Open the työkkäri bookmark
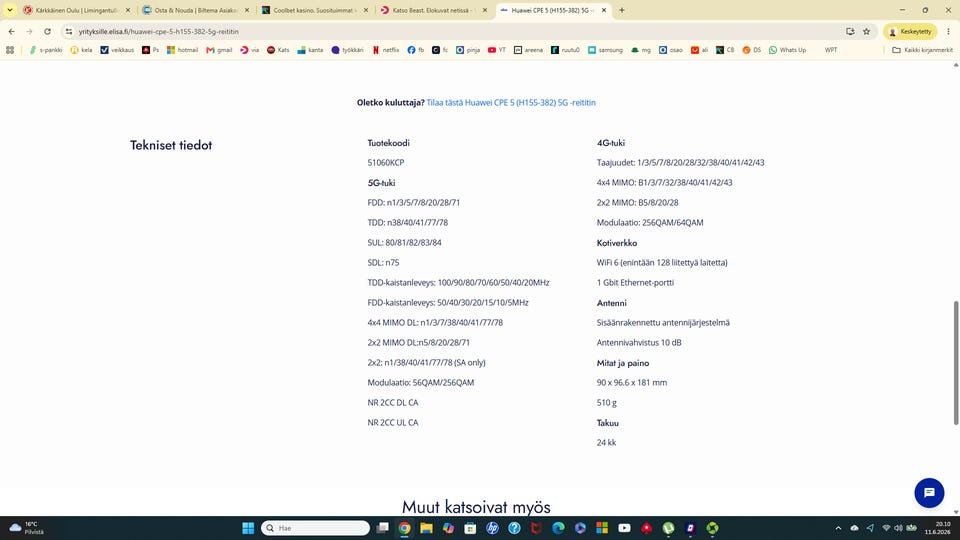 point(347,50)
